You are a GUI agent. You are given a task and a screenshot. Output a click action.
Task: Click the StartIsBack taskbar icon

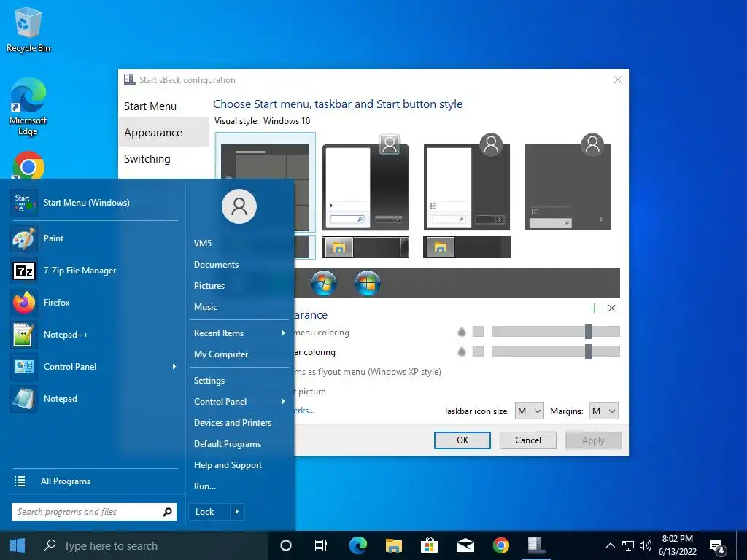click(x=536, y=545)
